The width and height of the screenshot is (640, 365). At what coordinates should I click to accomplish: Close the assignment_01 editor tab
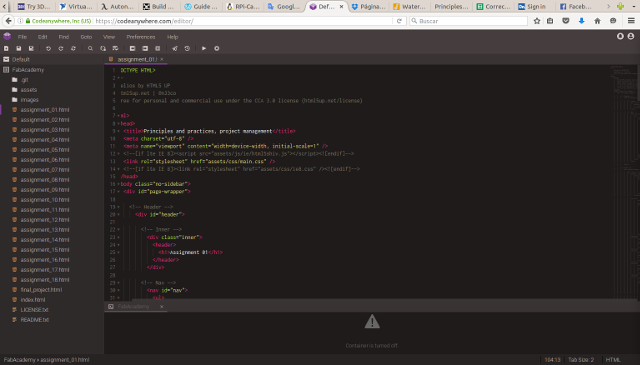coord(162,59)
